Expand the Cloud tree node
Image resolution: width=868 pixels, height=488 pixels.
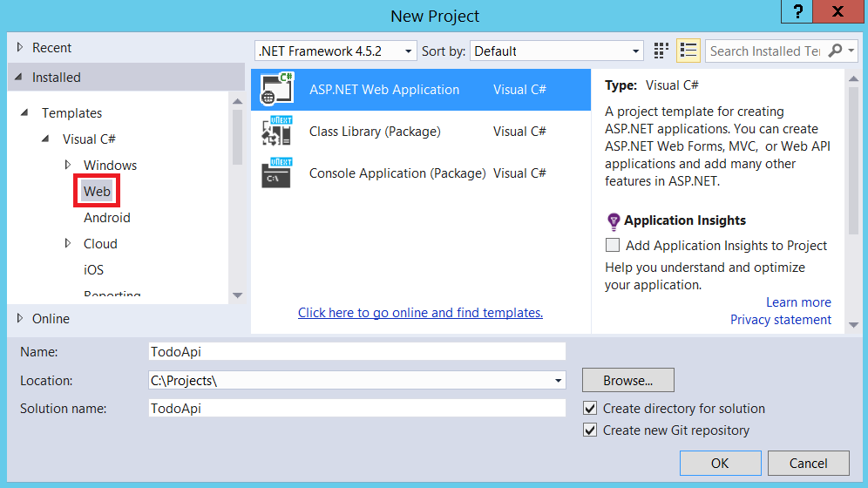pyautogui.click(x=67, y=243)
